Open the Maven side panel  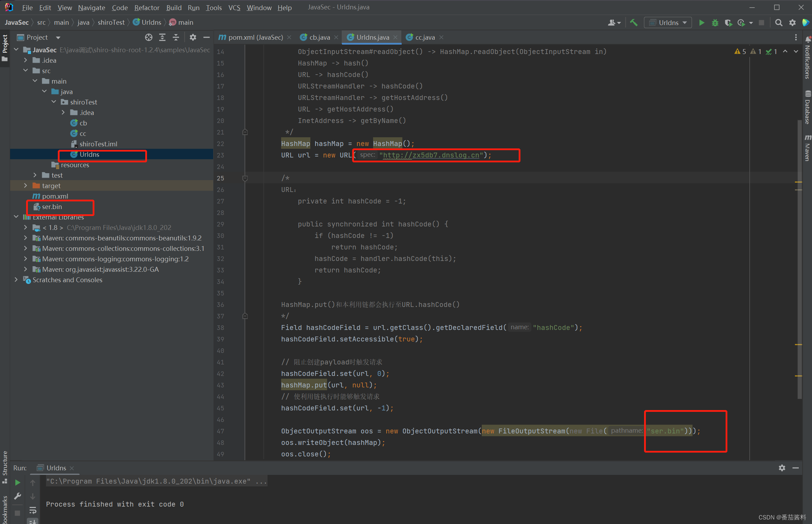(807, 148)
